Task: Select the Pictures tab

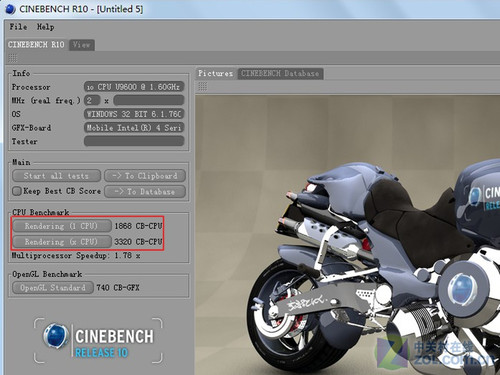Action: point(216,73)
